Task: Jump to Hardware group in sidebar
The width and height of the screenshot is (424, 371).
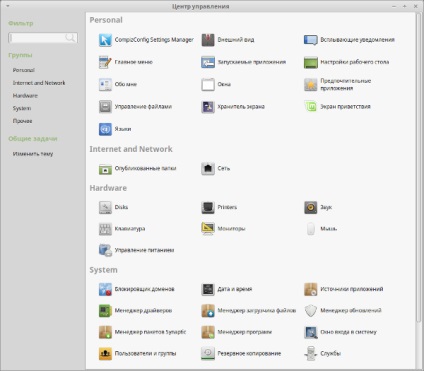Action: pyautogui.click(x=25, y=96)
